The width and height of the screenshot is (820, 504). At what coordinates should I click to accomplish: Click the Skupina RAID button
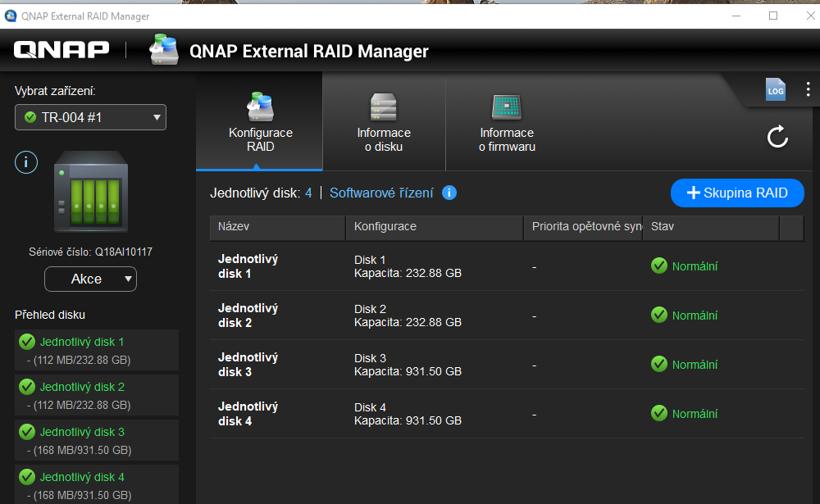737,193
